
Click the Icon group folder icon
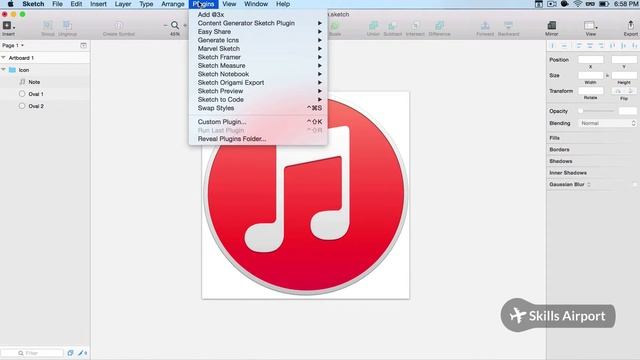pos(13,70)
